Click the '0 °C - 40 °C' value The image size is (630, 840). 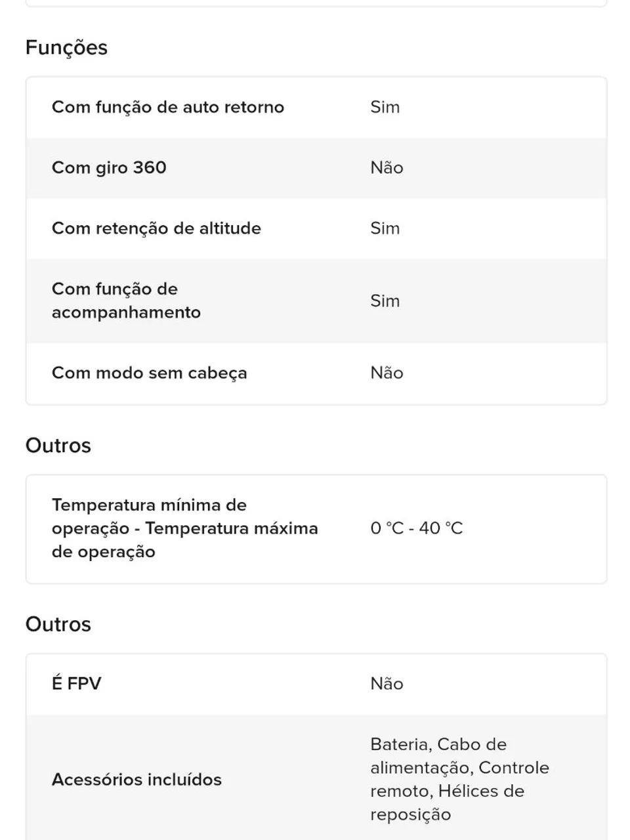click(416, 528)
